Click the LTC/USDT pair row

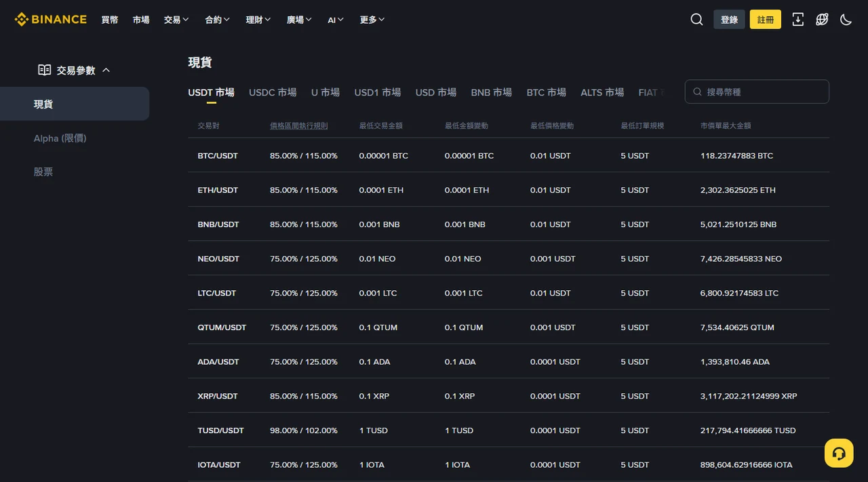509,293
